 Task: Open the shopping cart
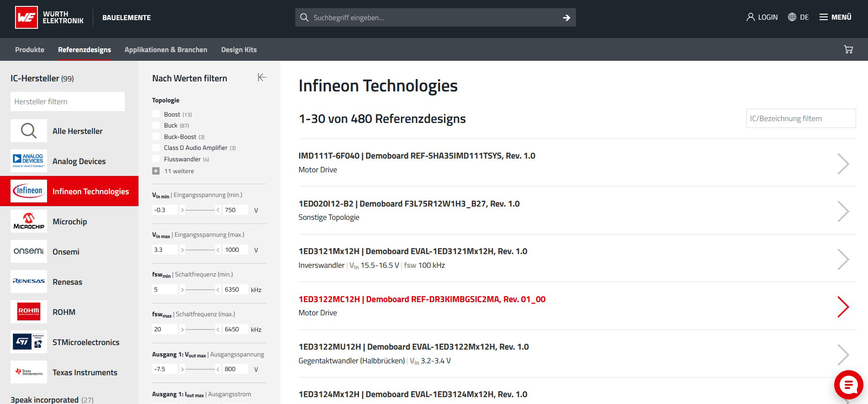848,49
